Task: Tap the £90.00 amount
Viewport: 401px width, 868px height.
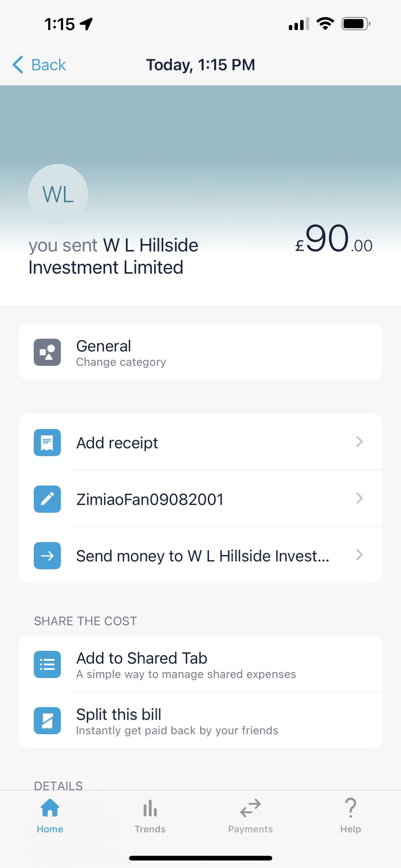Action: tap(333, 240)
